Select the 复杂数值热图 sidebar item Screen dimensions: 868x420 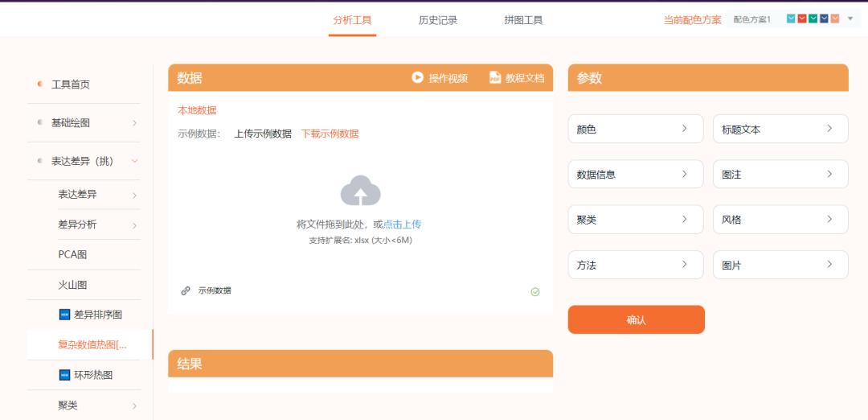[90, 344]
